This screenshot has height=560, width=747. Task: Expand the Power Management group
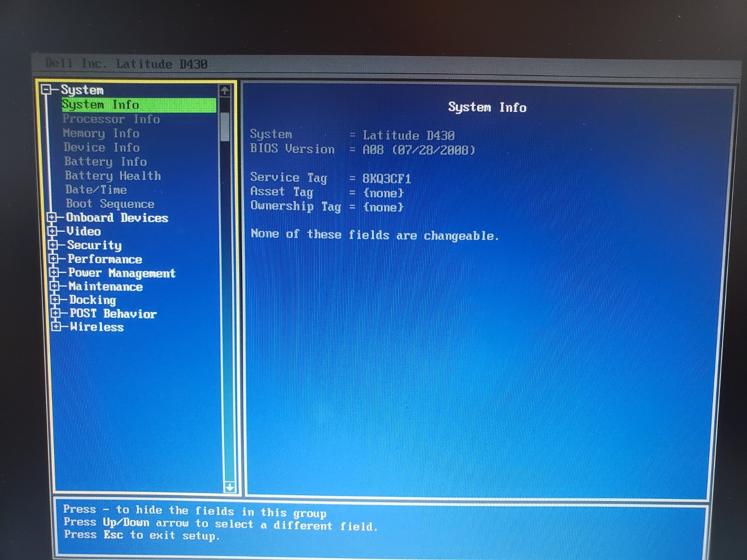54,272
